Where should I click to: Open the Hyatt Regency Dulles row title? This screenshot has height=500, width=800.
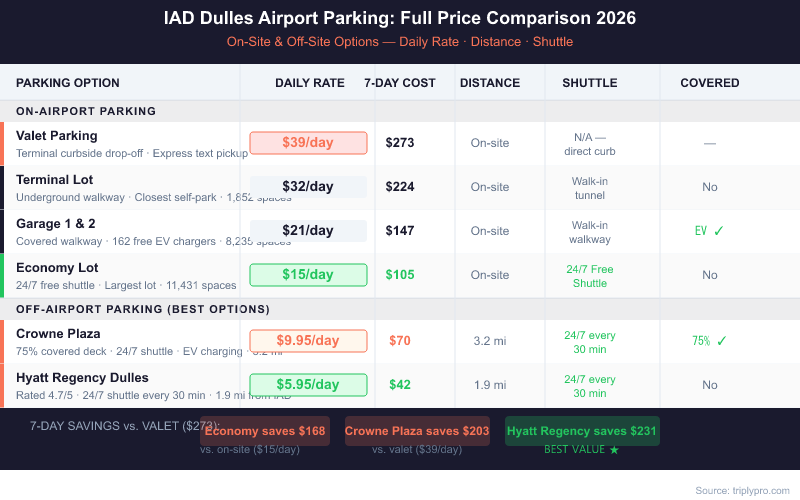click(82, 378)
